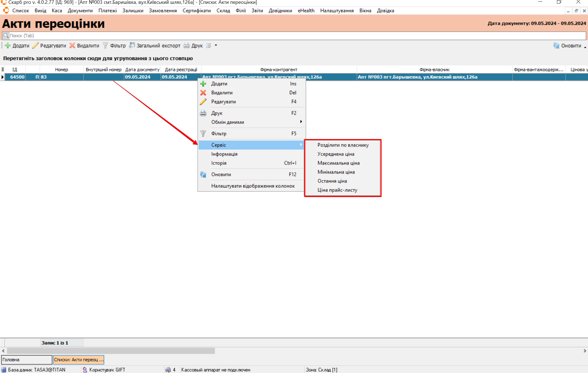Click the Оновити refresh icon in toolbar
The height and width of the screenshot is (373, 588).
coord(556,46)
